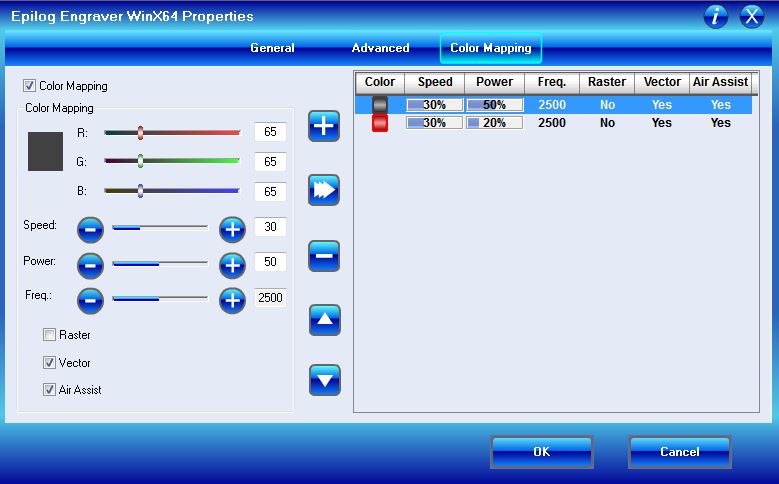Screen dimensions: 779x484
Task: Click the Freq. column header
Action: 552,82
